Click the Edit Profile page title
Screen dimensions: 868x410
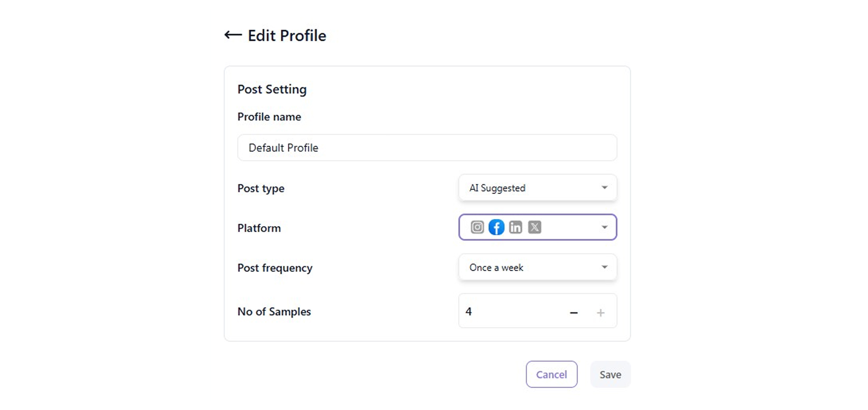tap(287, 36)
